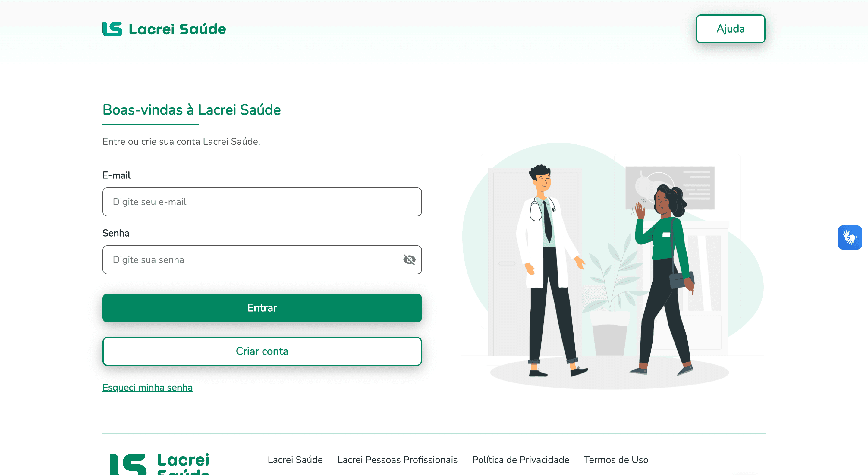
Task: Select the Criar conta button
Action: point(262,351)
